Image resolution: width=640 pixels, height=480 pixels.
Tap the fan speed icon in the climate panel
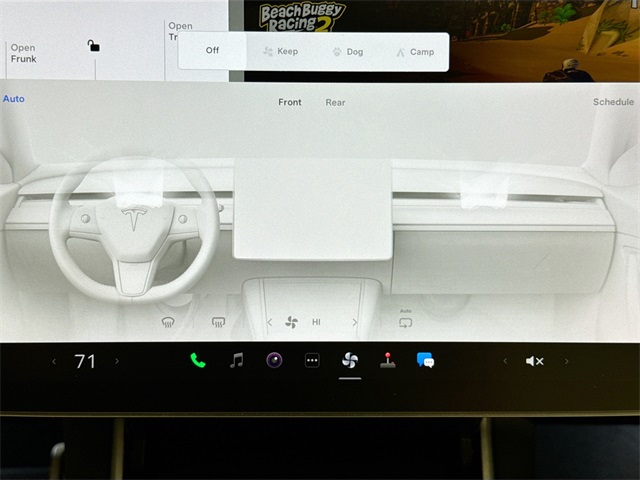click(x=291, y=322)
